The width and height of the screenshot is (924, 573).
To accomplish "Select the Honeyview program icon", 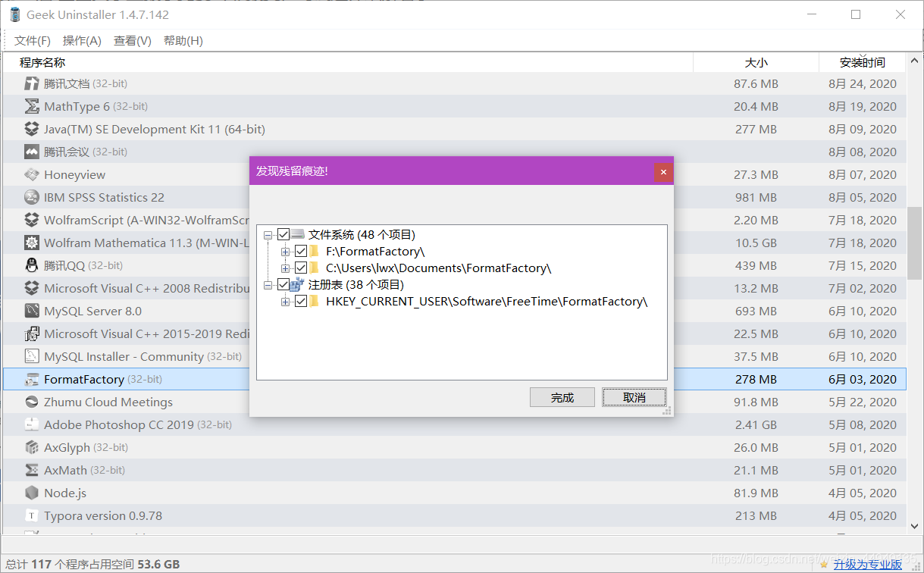I will click(x=31, y=174).
